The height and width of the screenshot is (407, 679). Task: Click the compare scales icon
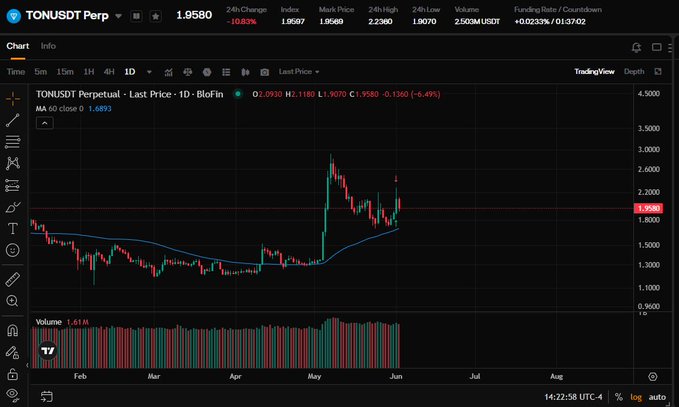point(188,72)
